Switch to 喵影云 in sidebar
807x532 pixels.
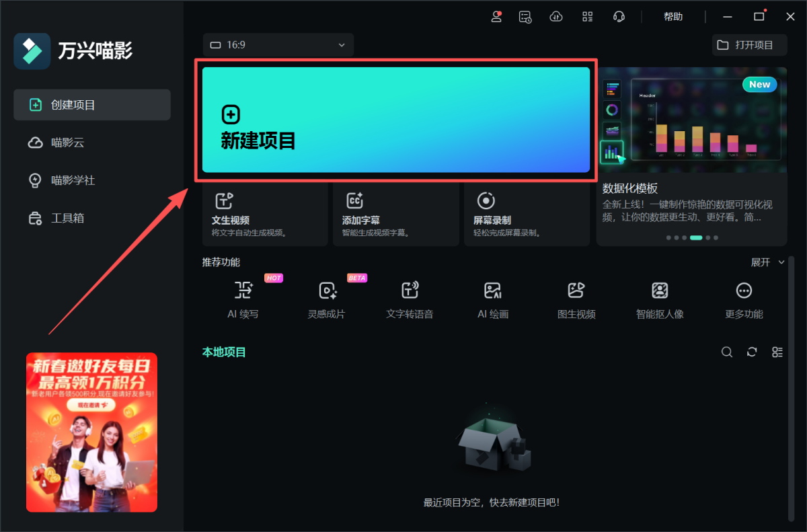point(67,143)
